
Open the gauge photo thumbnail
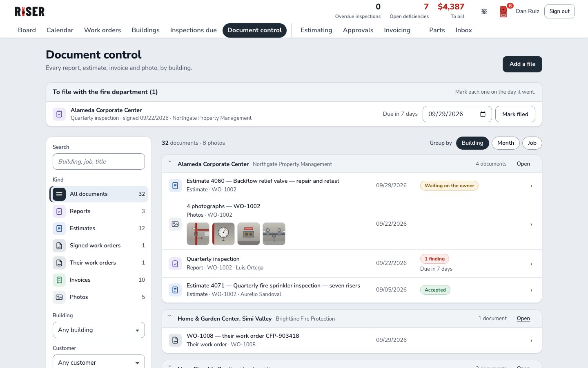[223, 234]
